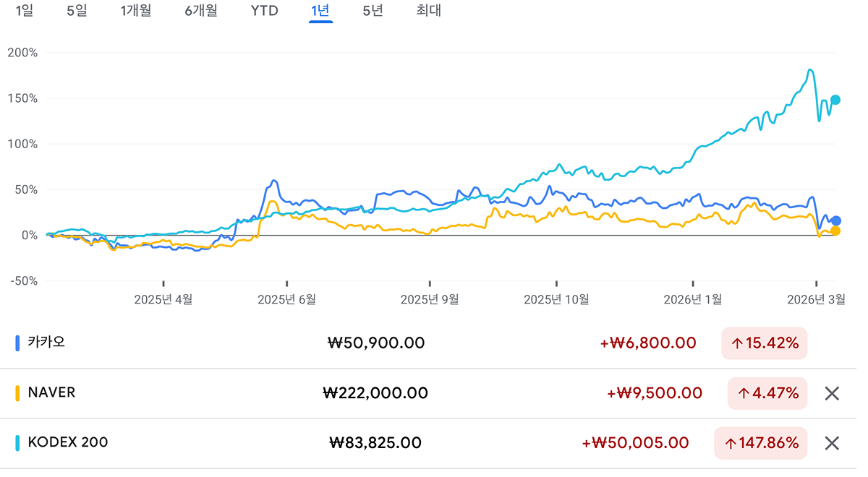868x477 pixels.
Task: Click the NAVER yellow color marker
Action: click(17, 393)
